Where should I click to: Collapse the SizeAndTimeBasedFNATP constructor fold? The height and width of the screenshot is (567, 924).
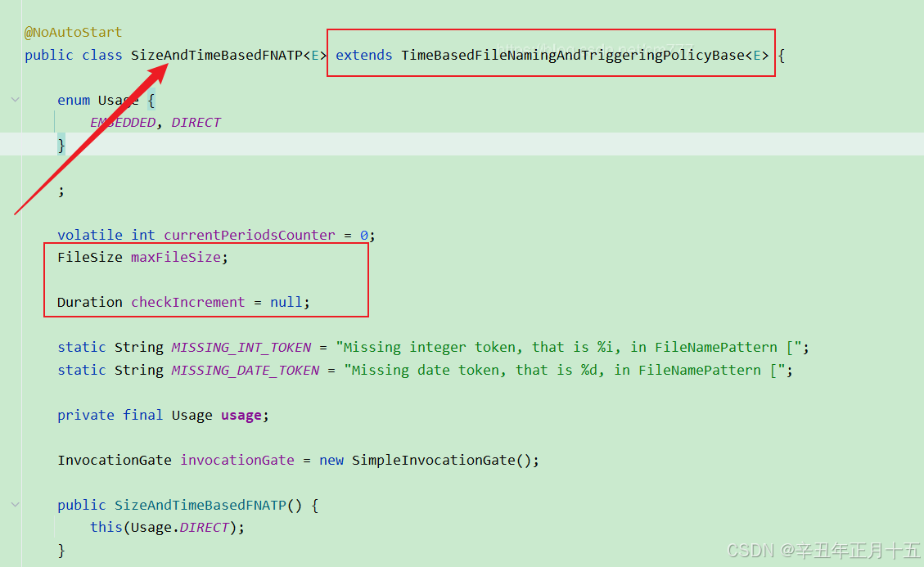coord(16,505)
